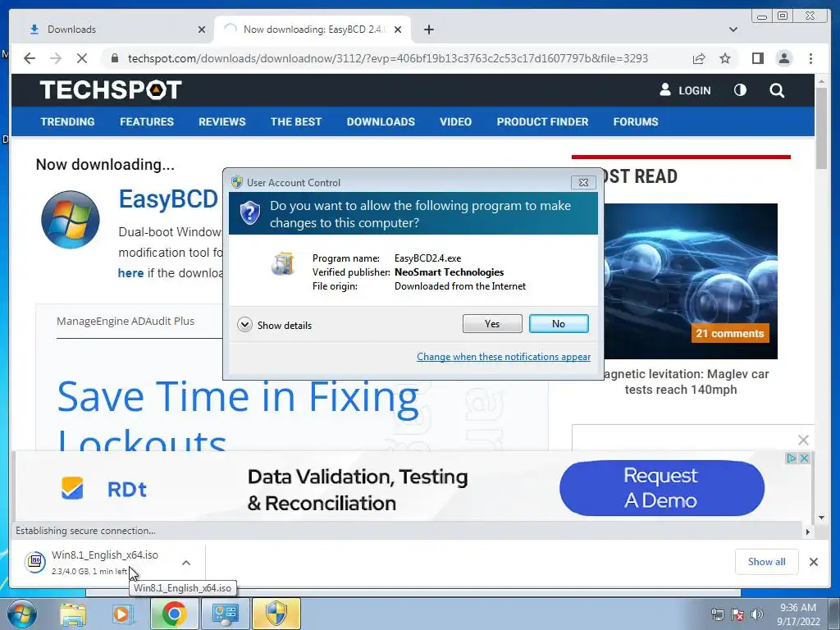Click UAC shield taskbar icon
Image resolution: width=840 pixels, height=630 pixels.
(x=276, y=614)
